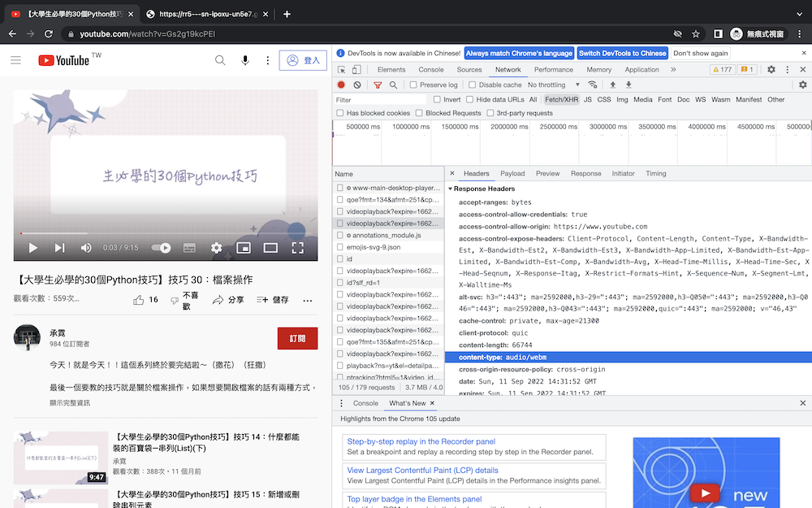Check Has blocked cookies checkbox

340,113
